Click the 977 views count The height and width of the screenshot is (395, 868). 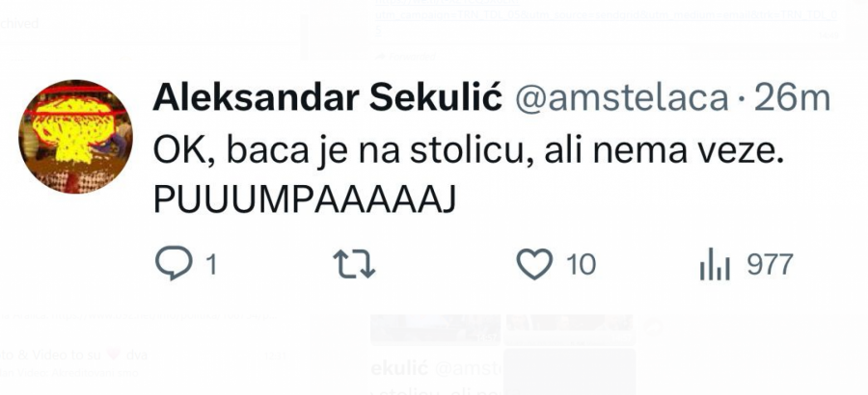click(x=770, y=264)
